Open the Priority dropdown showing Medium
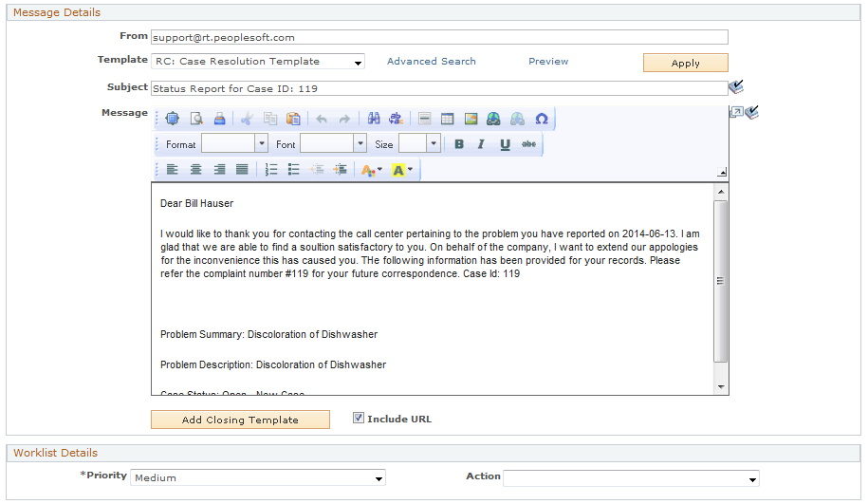868x504 pixels. (x=258, y=478)
